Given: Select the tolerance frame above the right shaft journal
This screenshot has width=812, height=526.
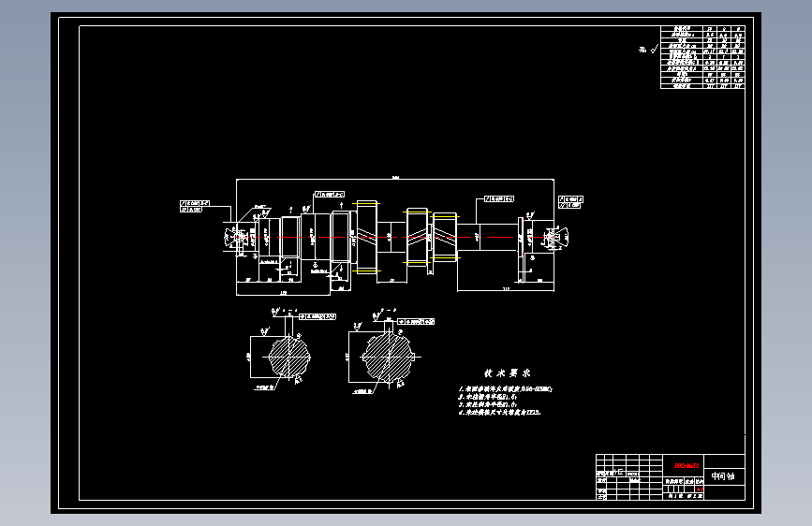Looking at the screenshot, I should (499, 198).
